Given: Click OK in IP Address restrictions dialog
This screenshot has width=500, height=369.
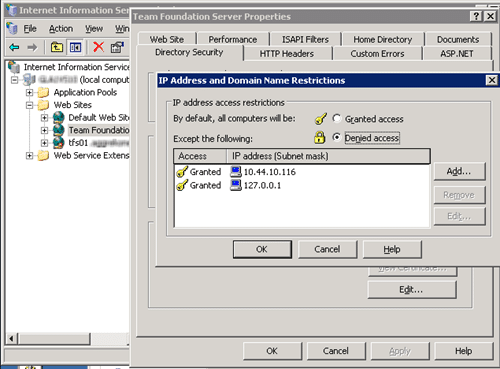Looking at the screenshot, I should (262, 249).
